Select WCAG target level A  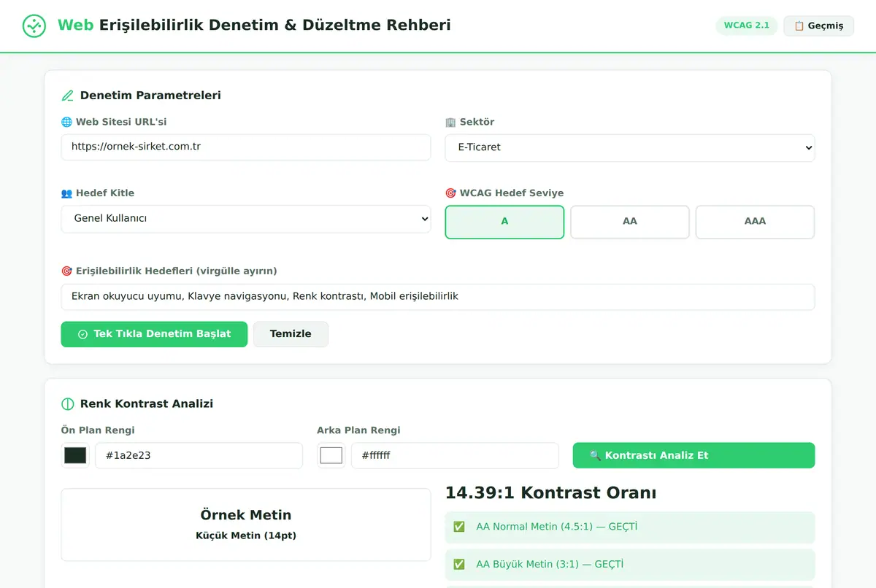tap(504, 222)
